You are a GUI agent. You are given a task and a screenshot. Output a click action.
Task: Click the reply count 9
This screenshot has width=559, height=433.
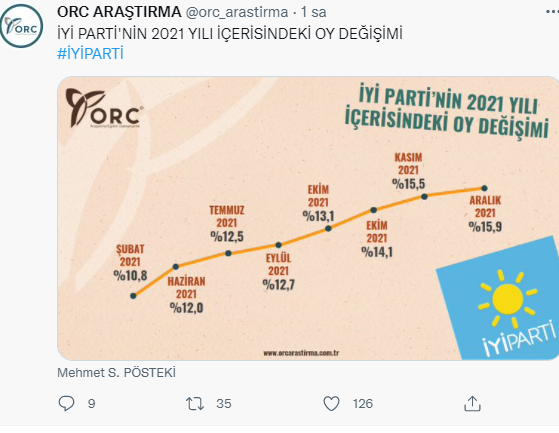(92, 404)
